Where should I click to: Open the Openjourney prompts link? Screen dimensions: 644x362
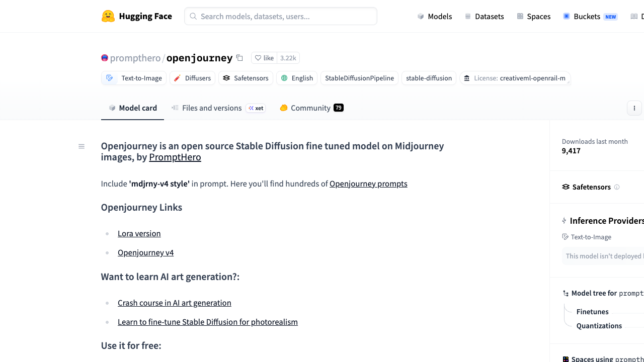coord(368,184)
